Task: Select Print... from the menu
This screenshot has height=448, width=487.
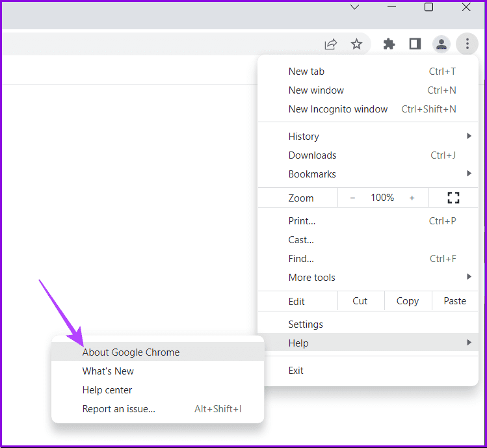Action: 368,221
